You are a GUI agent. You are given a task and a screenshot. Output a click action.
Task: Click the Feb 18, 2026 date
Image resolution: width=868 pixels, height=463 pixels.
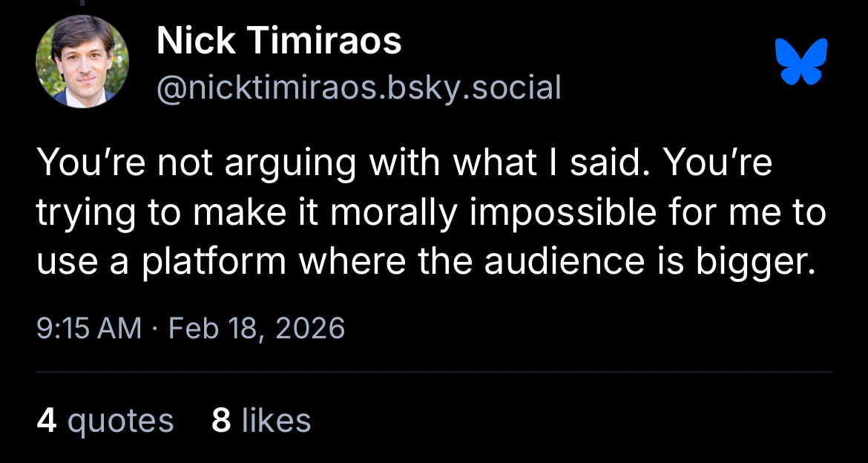[x=257, y=327]
